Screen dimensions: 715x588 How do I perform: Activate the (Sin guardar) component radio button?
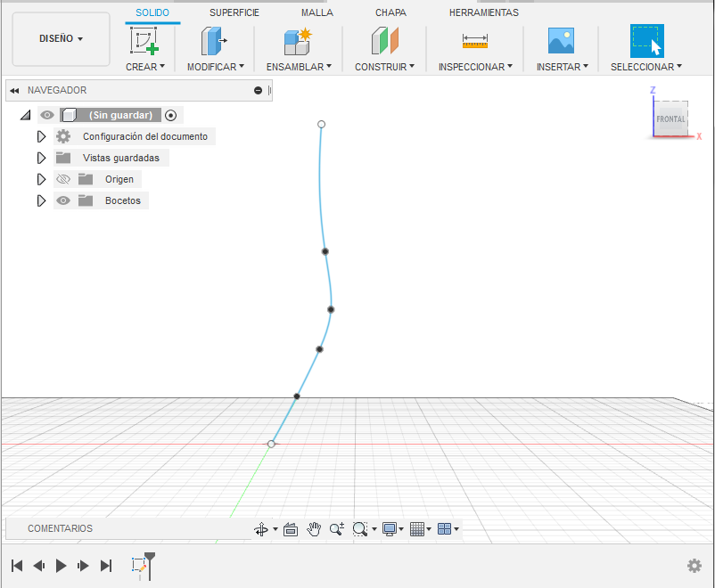click(x=170, y=115)
